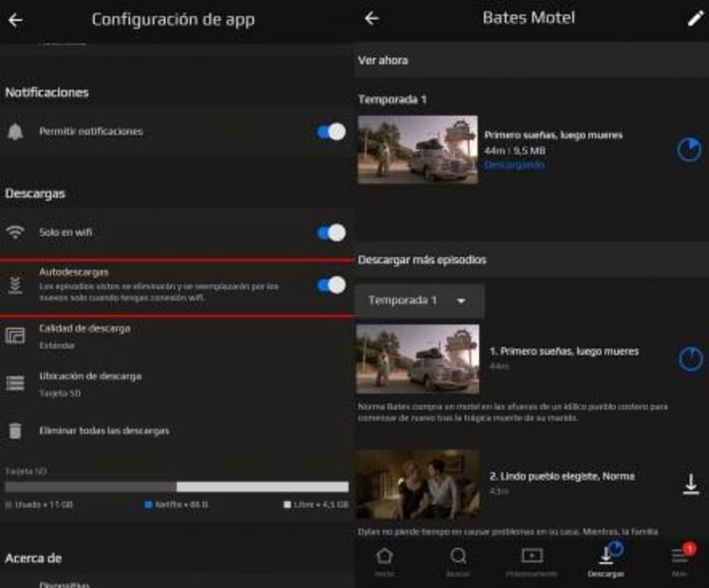Click the 44m | 9,5 MB download info
Viewport: 709px width, 588px height.
coord(514,151)
